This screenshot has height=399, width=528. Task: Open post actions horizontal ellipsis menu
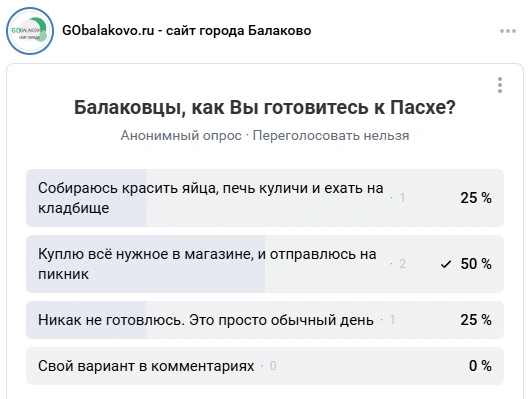[x=508, y=31]
